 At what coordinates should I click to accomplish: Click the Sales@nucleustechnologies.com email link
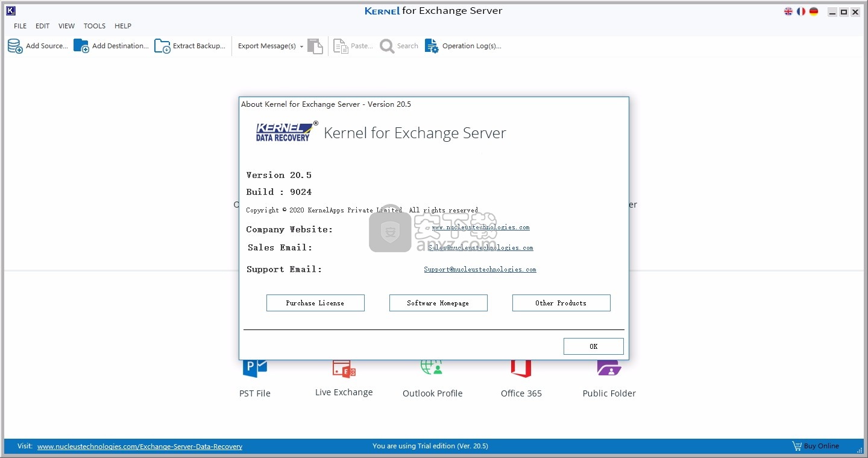(x=480, y=247)
